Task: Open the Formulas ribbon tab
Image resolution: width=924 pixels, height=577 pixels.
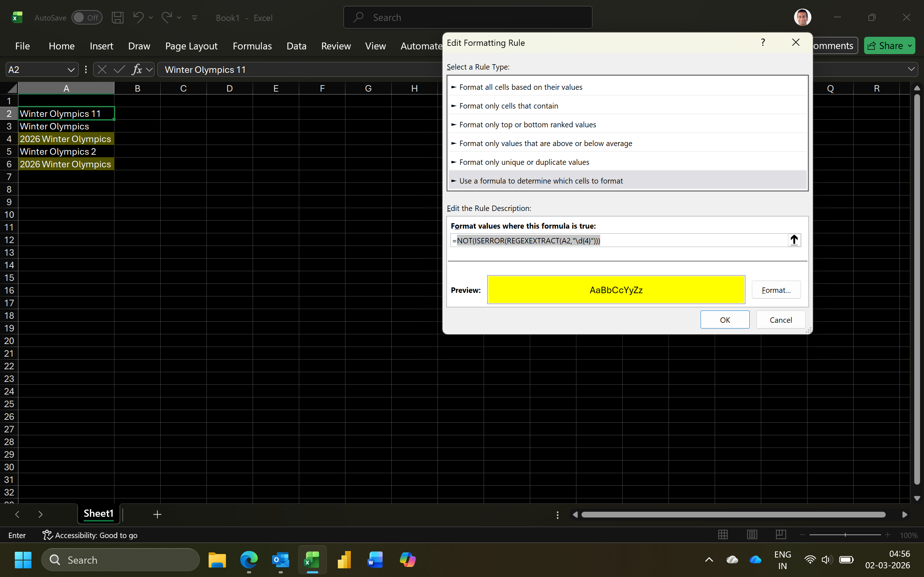Action: 252,46
